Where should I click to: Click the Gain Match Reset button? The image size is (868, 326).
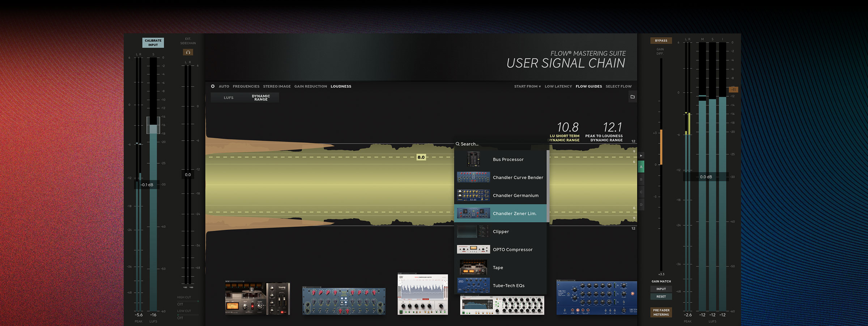coord(661,296)
